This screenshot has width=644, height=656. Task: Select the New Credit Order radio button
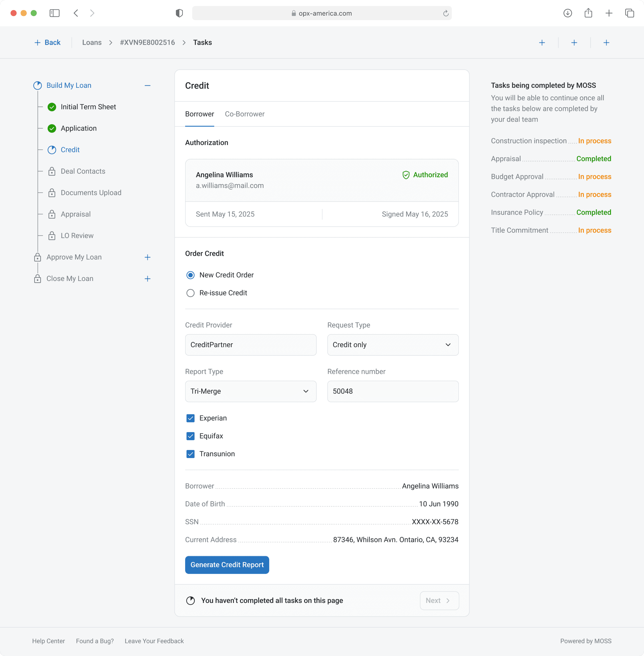(x=190, y=275)
